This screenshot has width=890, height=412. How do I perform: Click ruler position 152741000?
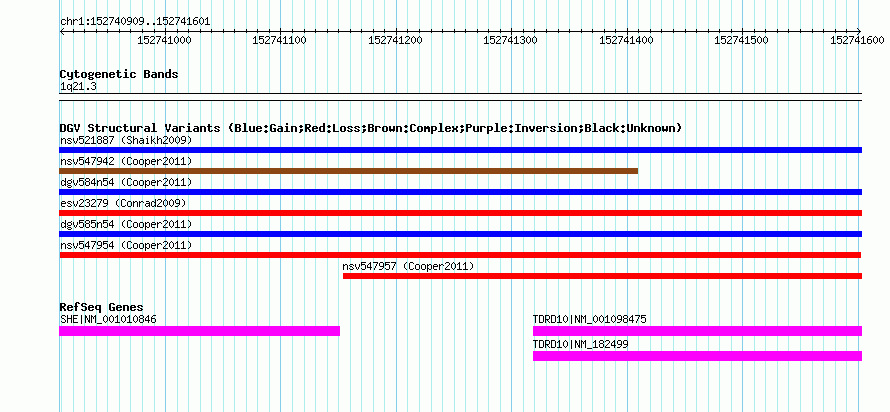(x=165, y=40)
